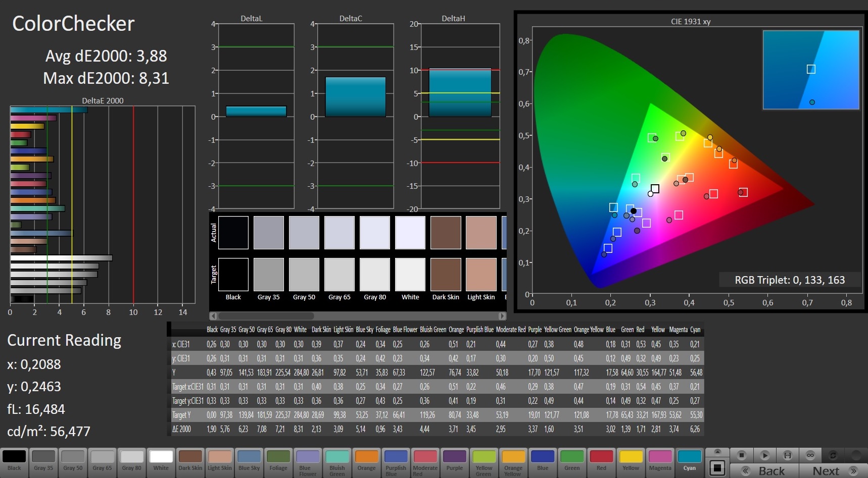Click the 'x: 0,2088' reading
Image resolution: width=868 pixels, height=478 pixels.
coord(34,364)
